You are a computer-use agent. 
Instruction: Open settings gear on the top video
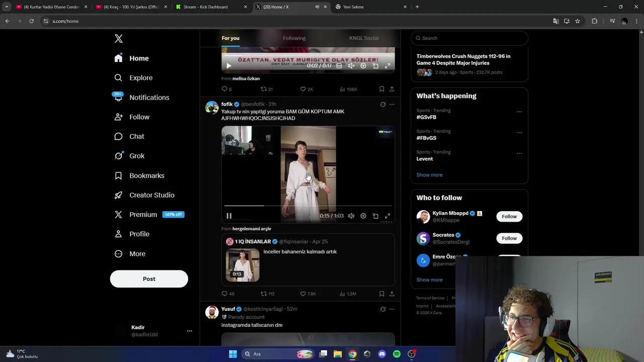coord(363,66)
